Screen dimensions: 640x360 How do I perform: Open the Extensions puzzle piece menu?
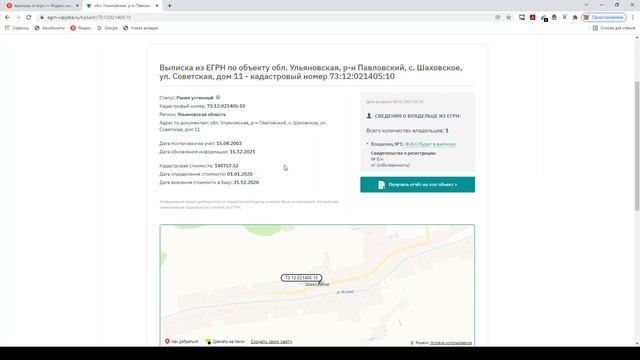tap(575, 18)
